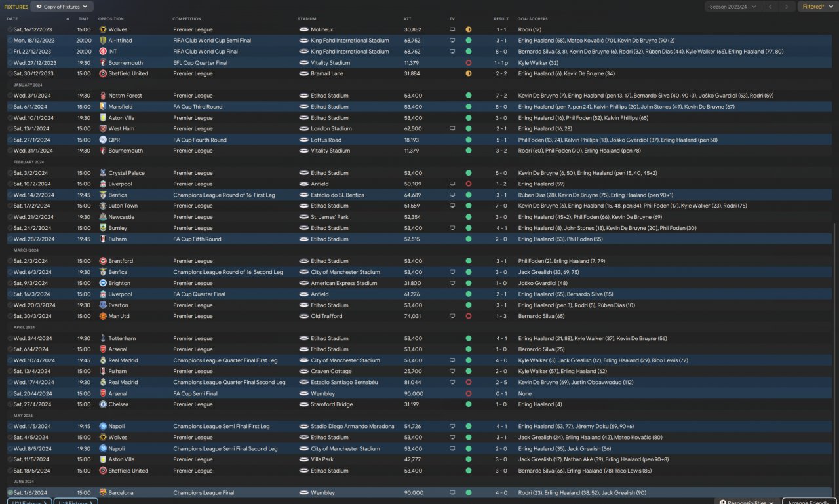The width and height of the screenshot is (839, 504).
Task: Click the Luton Town club badge
Action: [103, 206]
